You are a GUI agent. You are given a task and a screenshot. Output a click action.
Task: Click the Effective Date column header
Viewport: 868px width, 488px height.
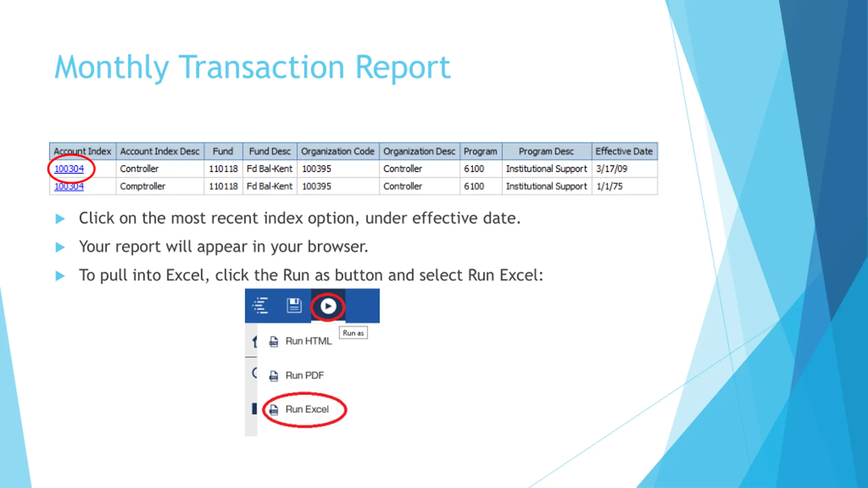(624, 151)
